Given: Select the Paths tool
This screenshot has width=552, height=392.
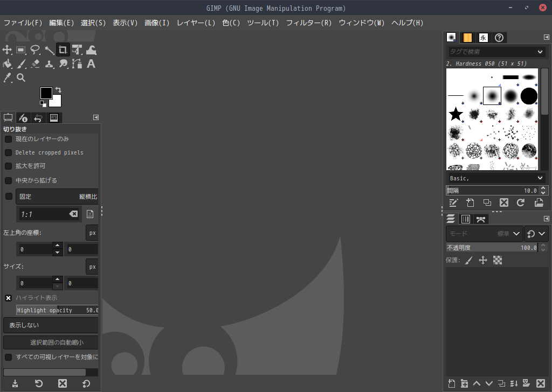Looking at the screenshot, I should [x=77, y=64].
